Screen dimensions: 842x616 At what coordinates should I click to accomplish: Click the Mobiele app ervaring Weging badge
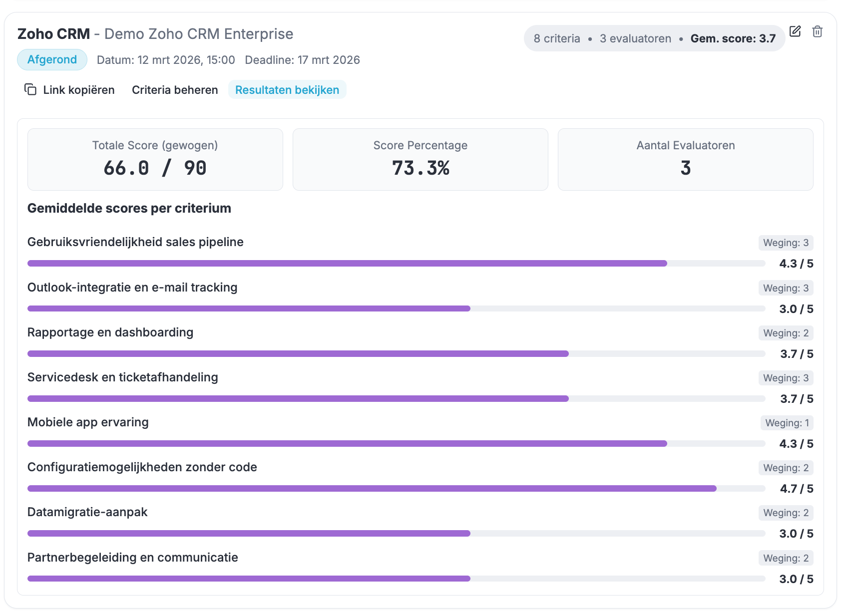pos(787,423)
